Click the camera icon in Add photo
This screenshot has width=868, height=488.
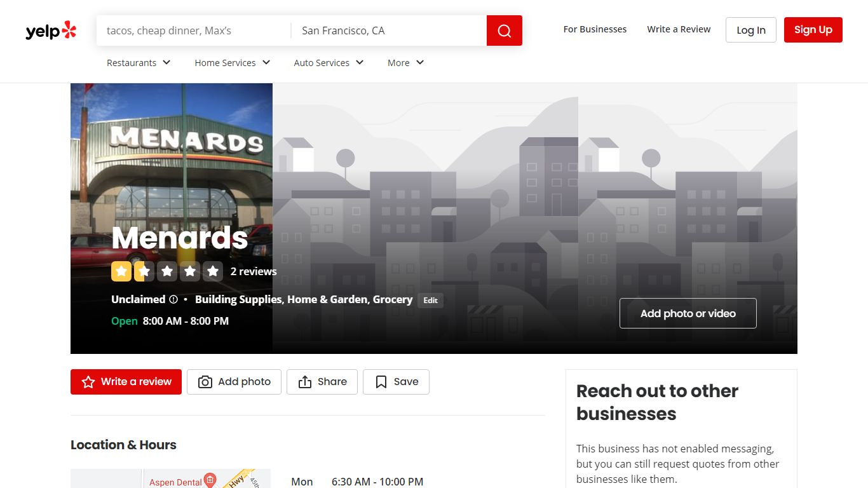pyautogui.click(x=205, y=382)
